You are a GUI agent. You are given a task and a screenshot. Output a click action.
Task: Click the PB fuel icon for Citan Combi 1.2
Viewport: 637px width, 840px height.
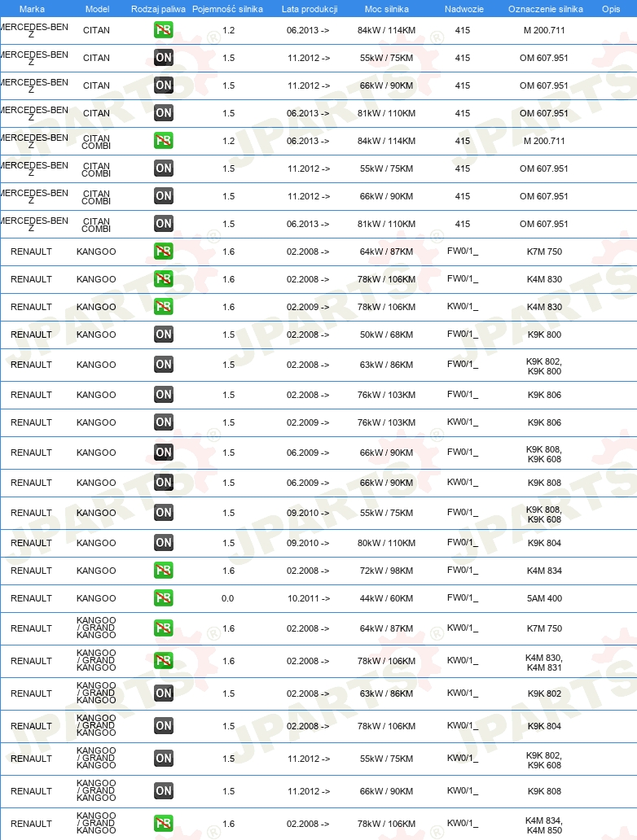point(164,141)
